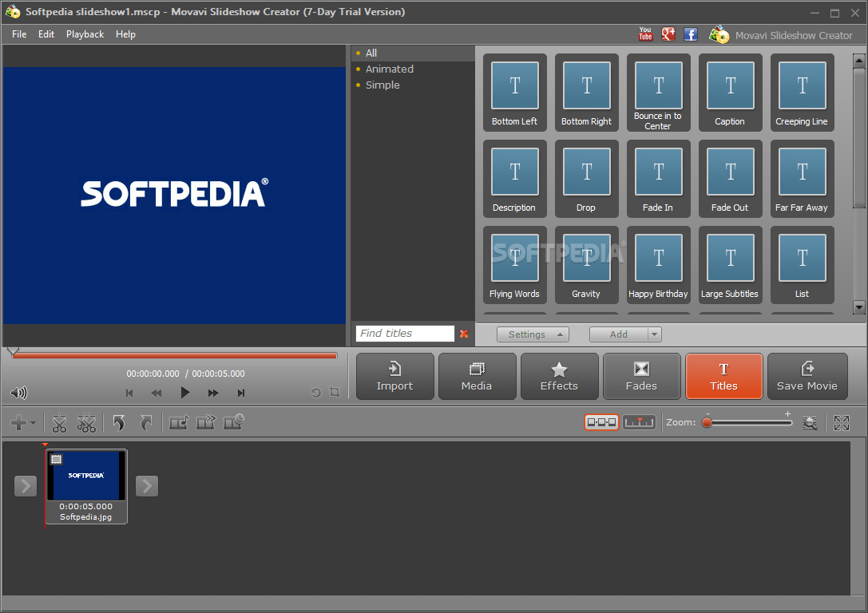Focus the Find titles search field
868x613 pixels.
click(405, 333)
